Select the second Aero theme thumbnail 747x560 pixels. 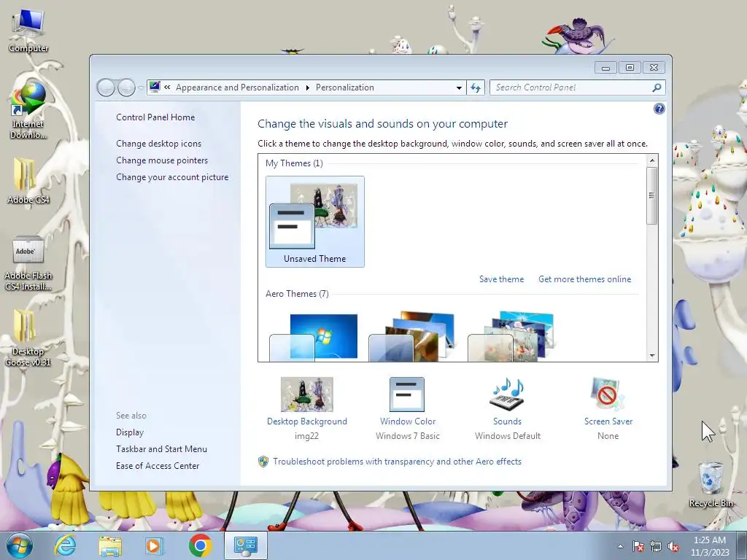[413, 336]
